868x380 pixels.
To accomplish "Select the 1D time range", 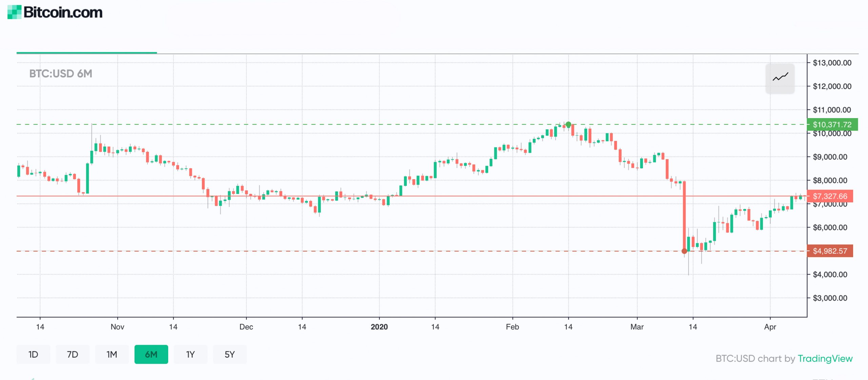I will tap(33, 355).
